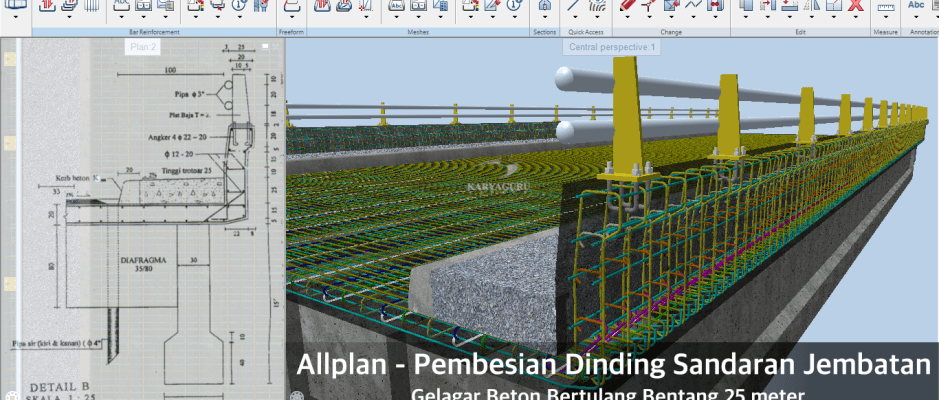The image size is (939, 400).
Task: Click the schedule list icon in Meshes group
Action: pos(440,5)
